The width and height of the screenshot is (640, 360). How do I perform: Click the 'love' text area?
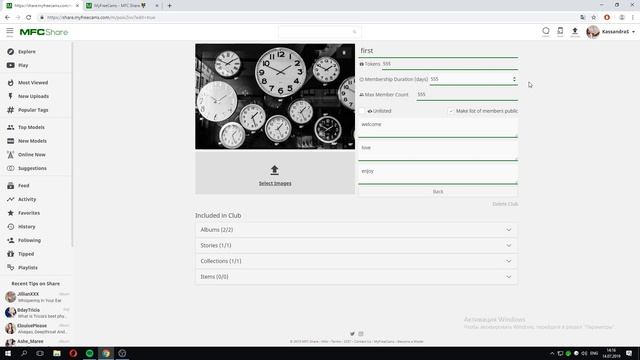pyautogui.click(x=438, y=151)
